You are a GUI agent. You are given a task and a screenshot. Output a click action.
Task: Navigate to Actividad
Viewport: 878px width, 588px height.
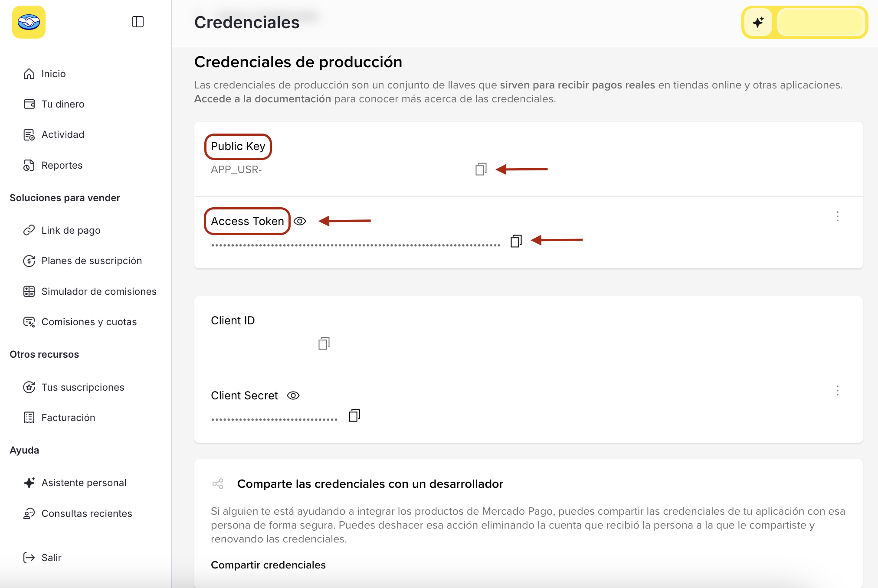tap(63, 135)
